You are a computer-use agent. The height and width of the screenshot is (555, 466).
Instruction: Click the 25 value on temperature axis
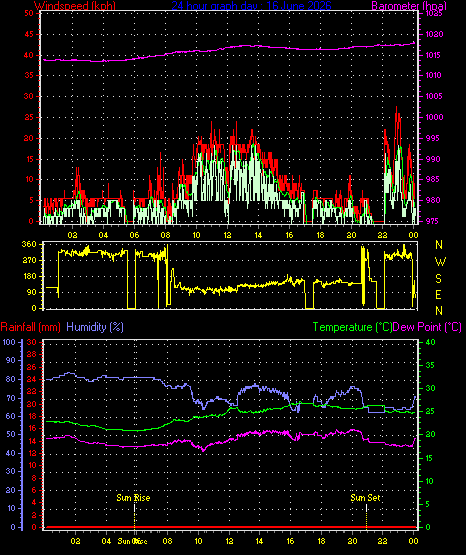(430, 411)
